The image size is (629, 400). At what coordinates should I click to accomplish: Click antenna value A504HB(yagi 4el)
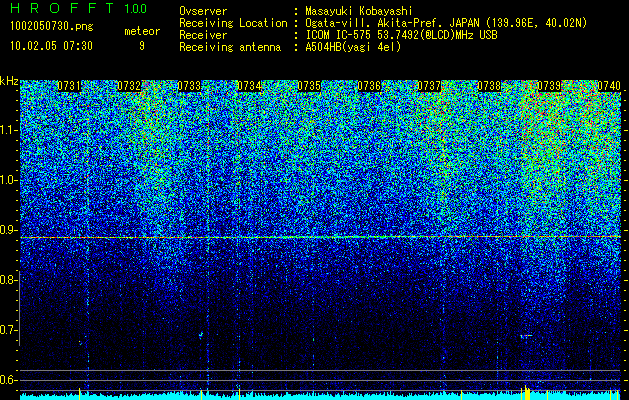click(x=353, y=47)
